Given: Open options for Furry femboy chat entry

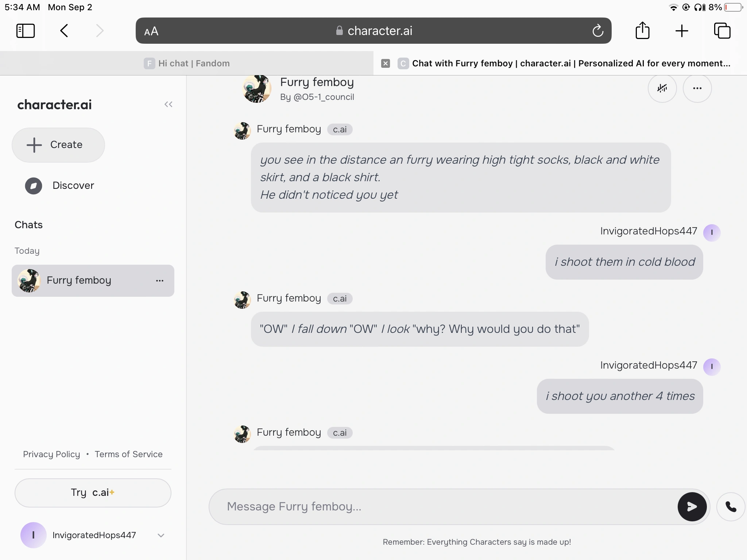Looking at the screenshot, I should pos(160,280).
